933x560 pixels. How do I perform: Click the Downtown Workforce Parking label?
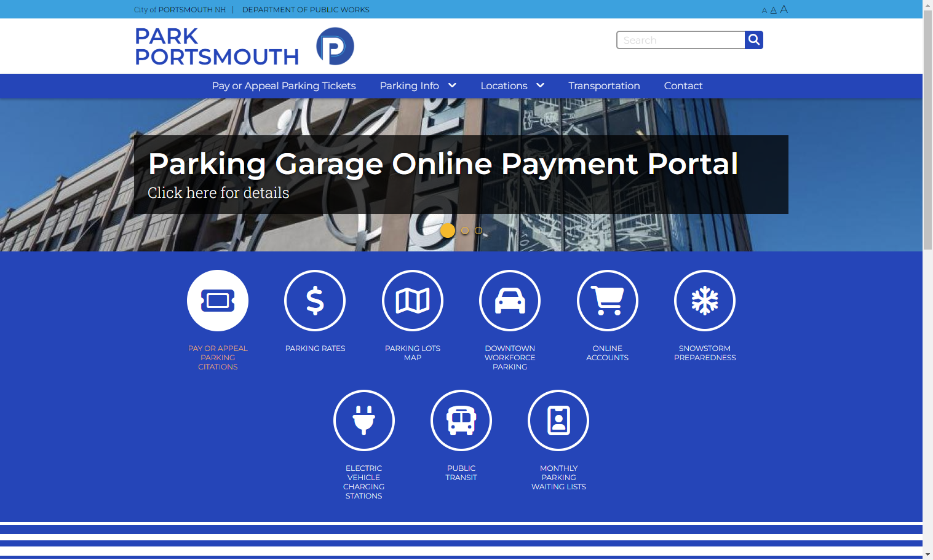point(510,358)
